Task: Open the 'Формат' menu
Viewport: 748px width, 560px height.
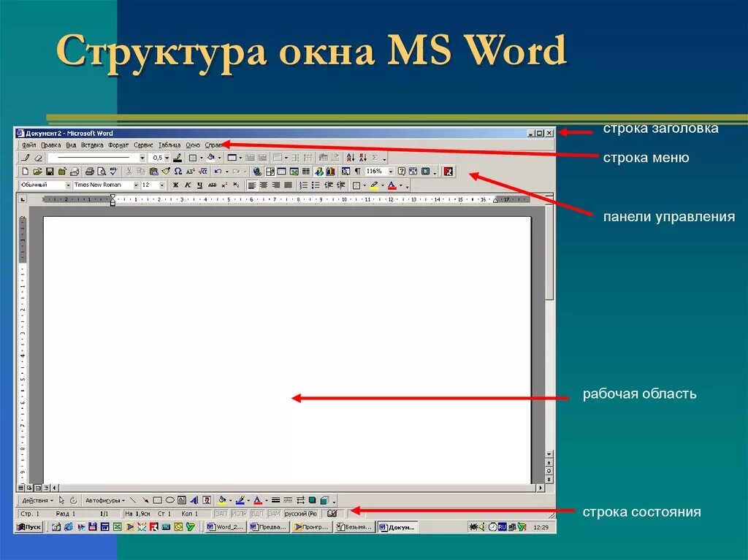Action: tap(118, 145)
